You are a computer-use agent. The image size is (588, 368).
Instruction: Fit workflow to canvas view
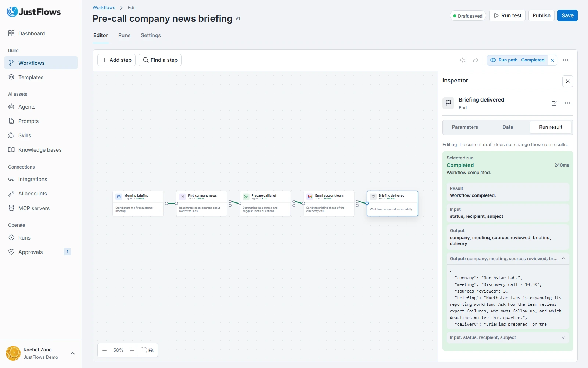coord(147,350)
